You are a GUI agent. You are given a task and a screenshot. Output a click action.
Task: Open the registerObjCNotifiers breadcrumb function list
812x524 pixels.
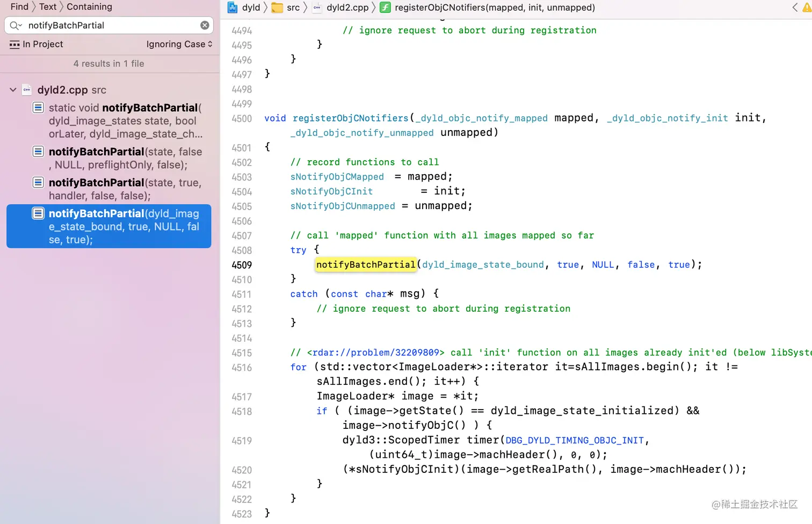[495, 8]
